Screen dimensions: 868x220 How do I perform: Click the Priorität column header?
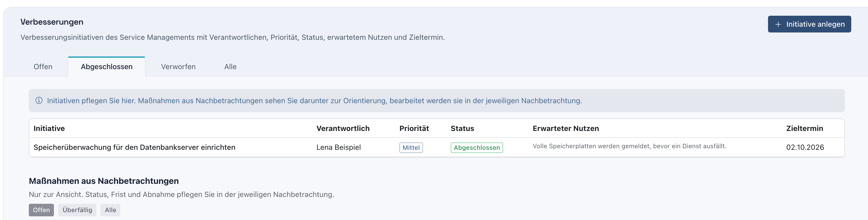(x=414, y=128)
